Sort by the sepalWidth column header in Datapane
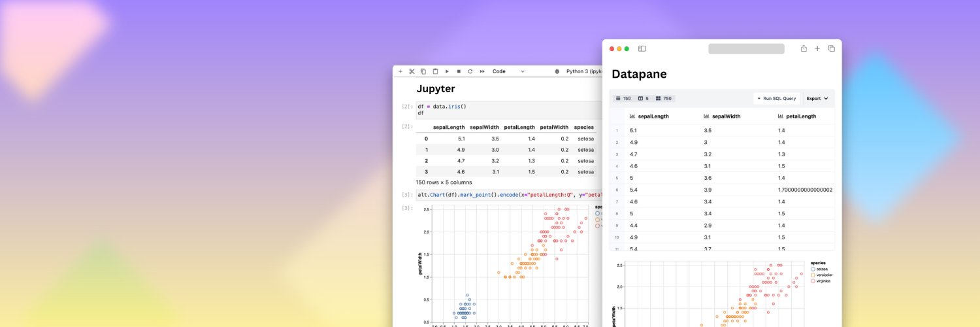This screenshot has height=327, width=980. (x=726, y=116)
